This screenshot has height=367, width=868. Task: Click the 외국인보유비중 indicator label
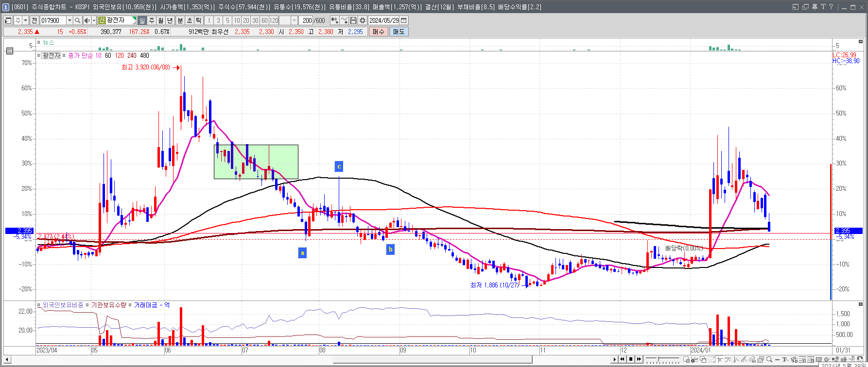pyautogui.click(x=63, y=305)
